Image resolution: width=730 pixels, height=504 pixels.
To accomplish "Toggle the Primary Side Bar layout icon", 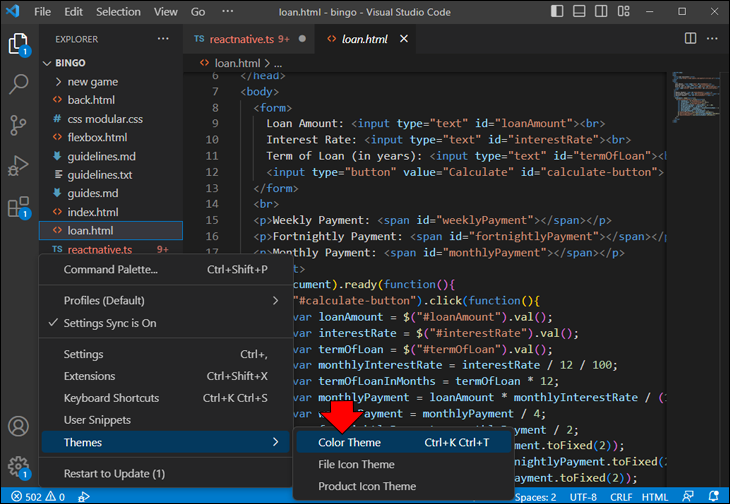I will pyautogui.click(x=557, y=11).
